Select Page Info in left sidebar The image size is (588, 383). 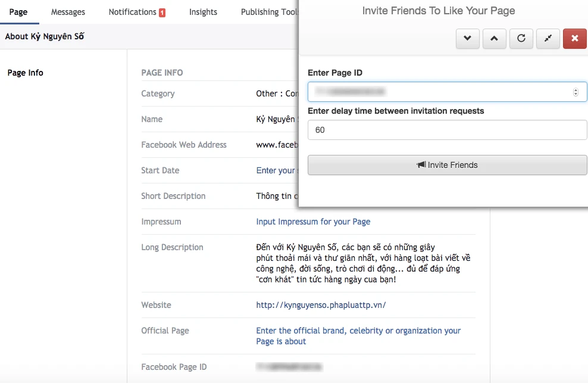pyautogui.click(x=26, y=73)
